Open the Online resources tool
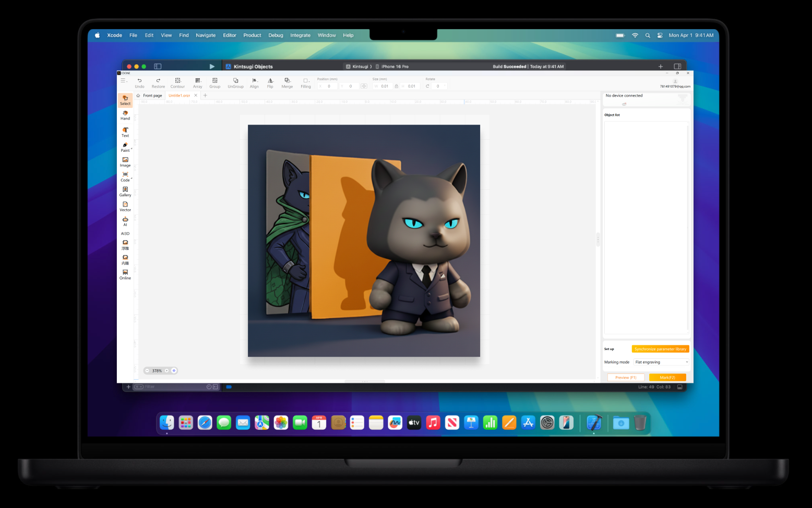Screen dimensions: 812x508 click(x=125, y=274)
